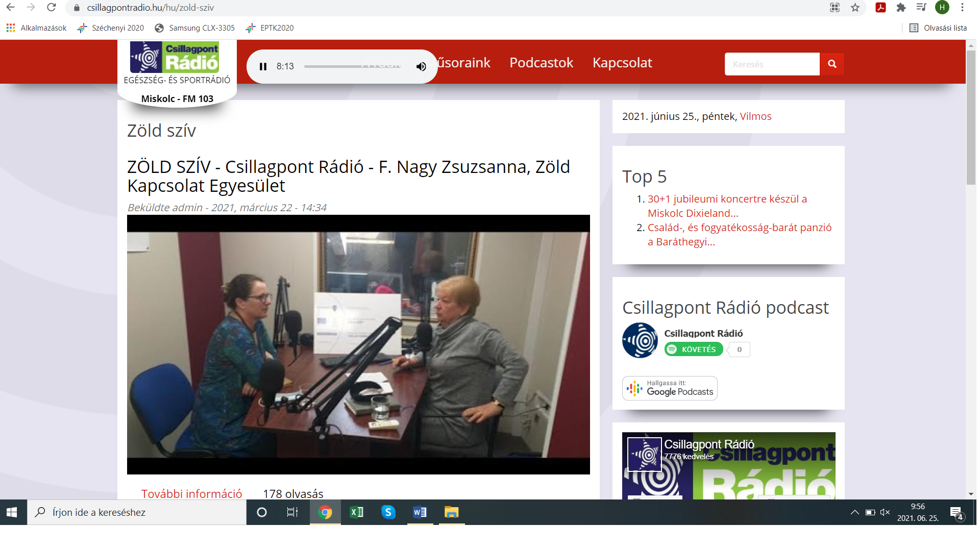Open the Chrome three-dot menu
980x551 pixels.
pos(962,8)
